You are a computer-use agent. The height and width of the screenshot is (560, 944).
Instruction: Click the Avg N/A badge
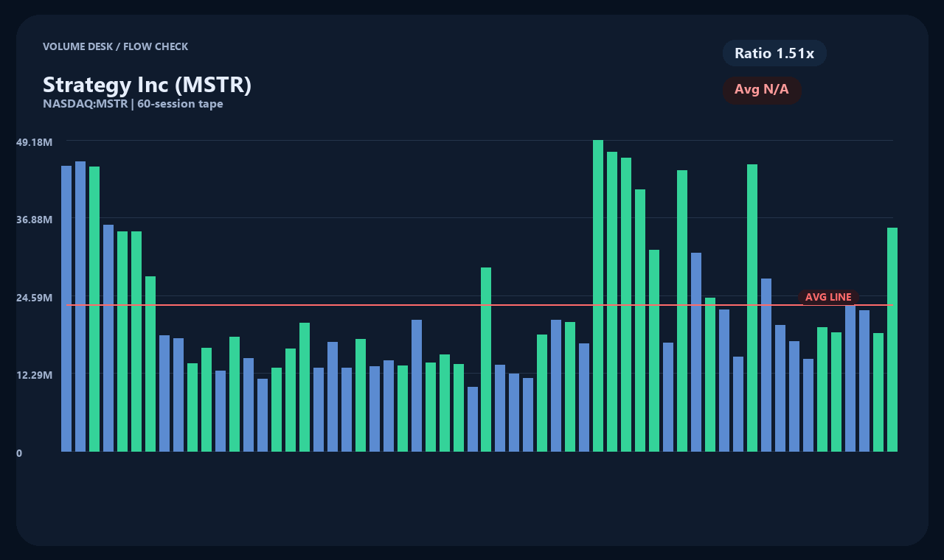pos(762,90)
